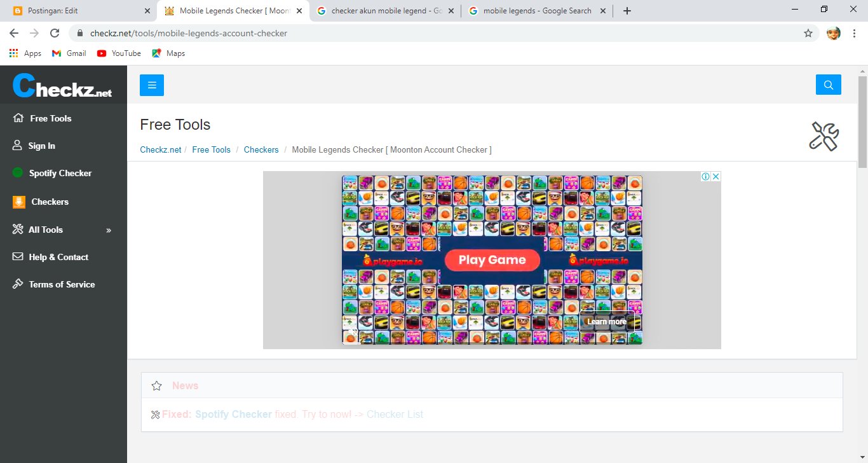The width and height of the screenshot is (868, 463).
Task: Click the browser back arrow
Action: click(14, 33)
